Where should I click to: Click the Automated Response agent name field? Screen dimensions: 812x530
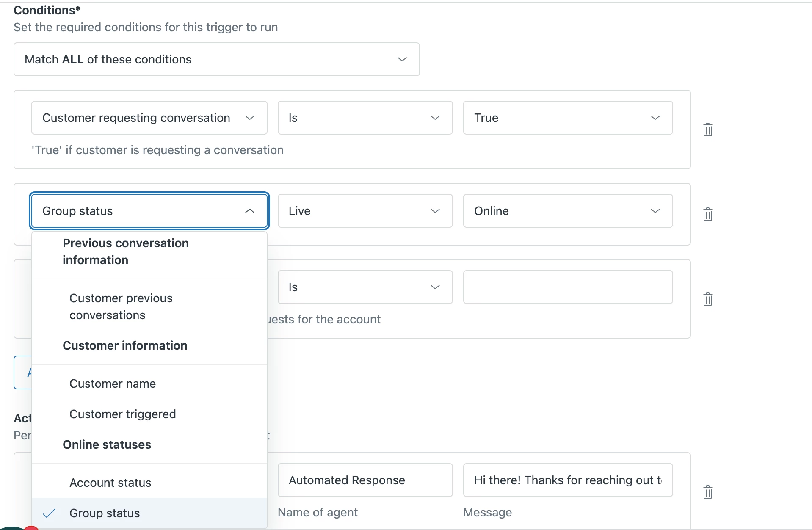[x=365, y=480]
